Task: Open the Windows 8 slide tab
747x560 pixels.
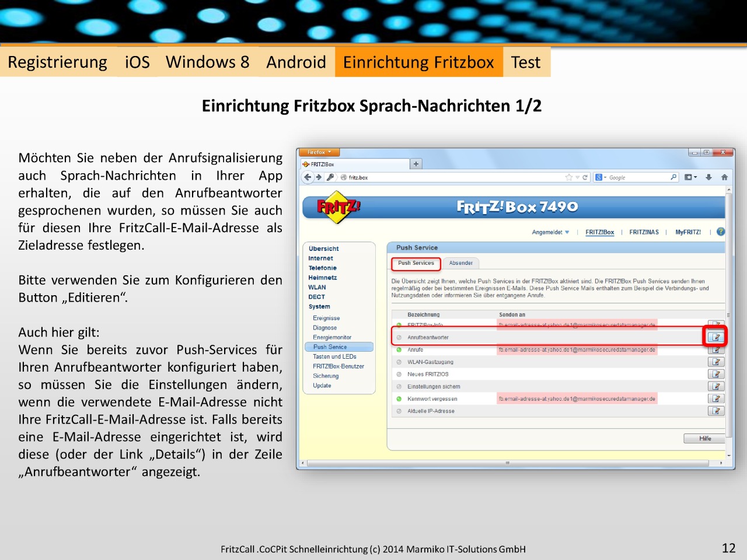Action: click(x=207, y=62)
